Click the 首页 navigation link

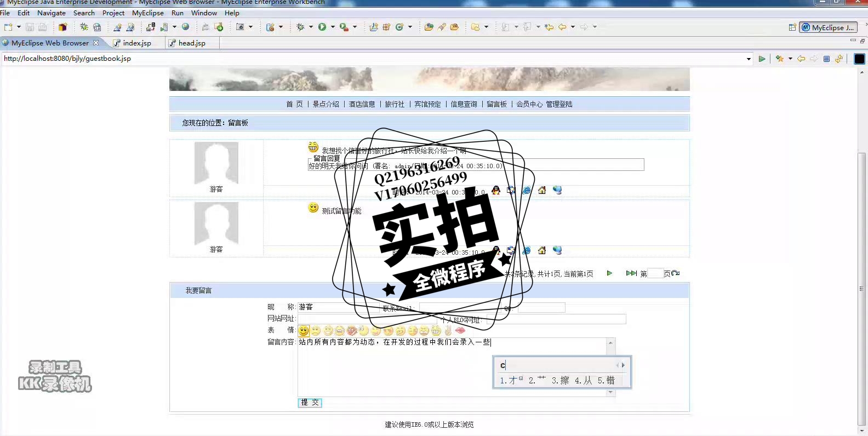tap(294, 104)
